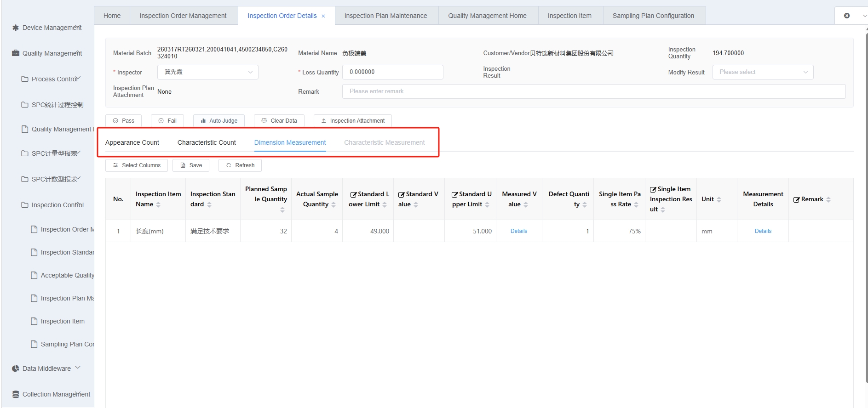868x408 pixels.
Task: Expand the Device Management menu
Action: (x=79, y=27)
